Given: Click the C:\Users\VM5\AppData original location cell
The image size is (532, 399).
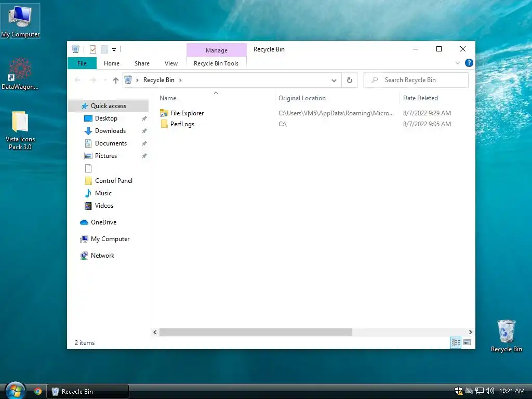Looking at the screenshot, I should click(x=336, y=113).
